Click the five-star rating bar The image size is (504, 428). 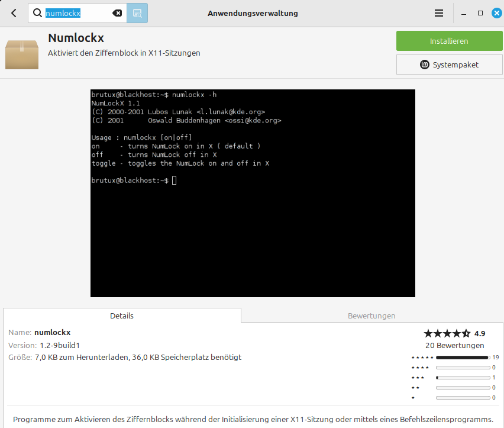pos(463,358)
